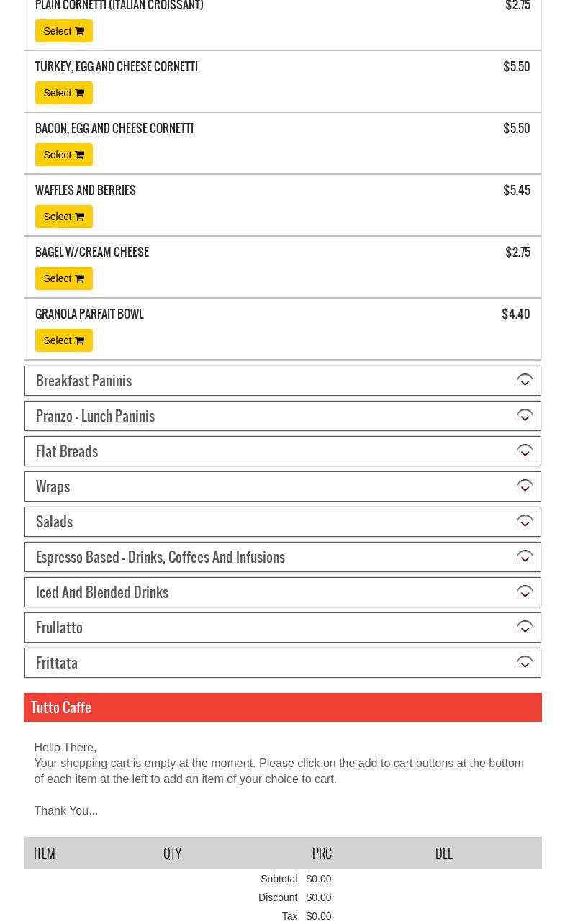Image resolution: width=565 pixels, height=924 pixels.
Task: Open the Iced And Blended Drinks category
Action: 102,592
